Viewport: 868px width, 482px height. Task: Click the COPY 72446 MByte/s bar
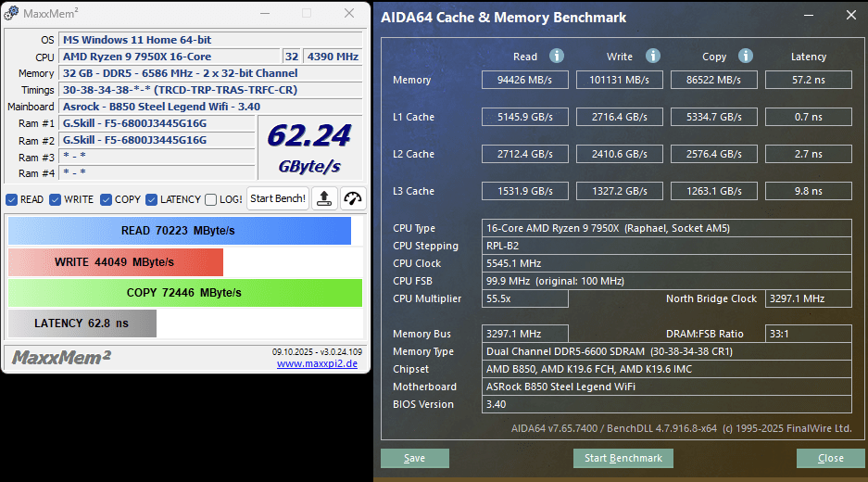[x=185, y=293]
